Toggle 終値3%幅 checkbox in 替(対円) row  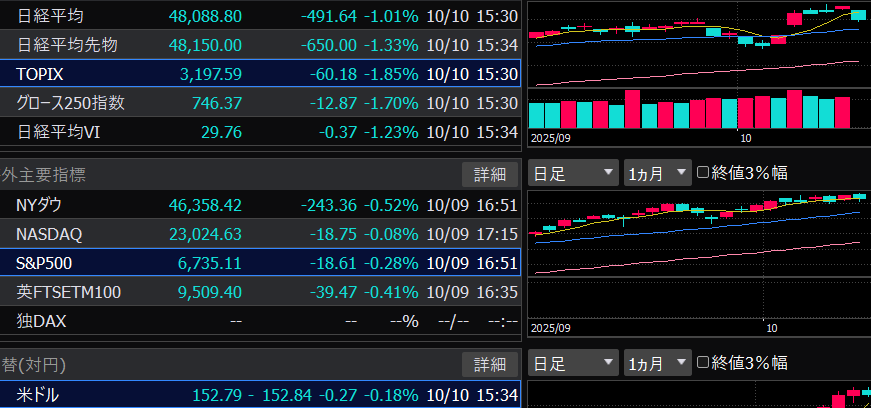[703, 361]
